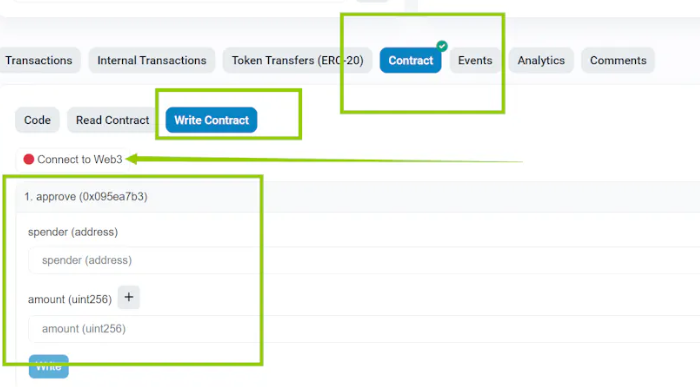
Task: Open the Read Contract sub-tab
Action: (112, 120)
